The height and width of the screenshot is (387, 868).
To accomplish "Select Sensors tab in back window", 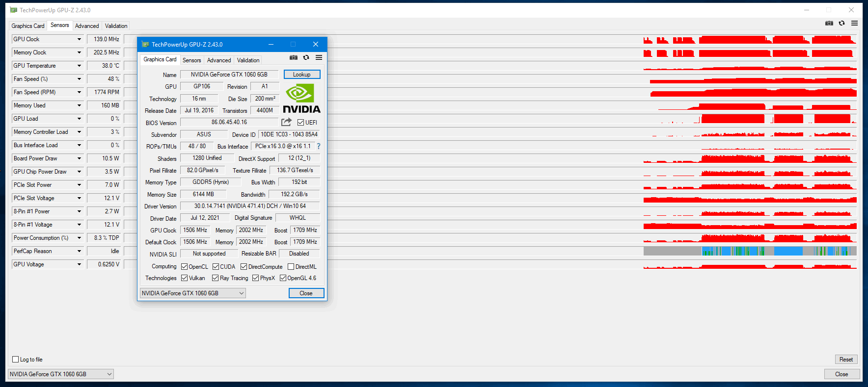I will 59,25.
